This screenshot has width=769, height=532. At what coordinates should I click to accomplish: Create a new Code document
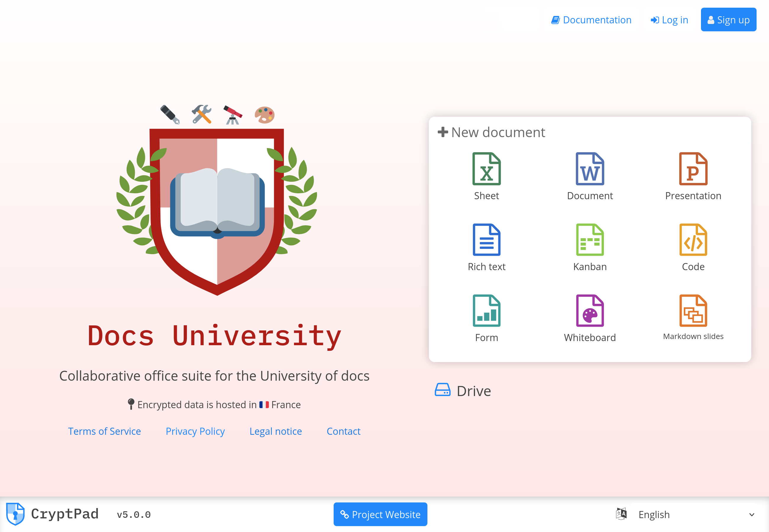(693, 248)
